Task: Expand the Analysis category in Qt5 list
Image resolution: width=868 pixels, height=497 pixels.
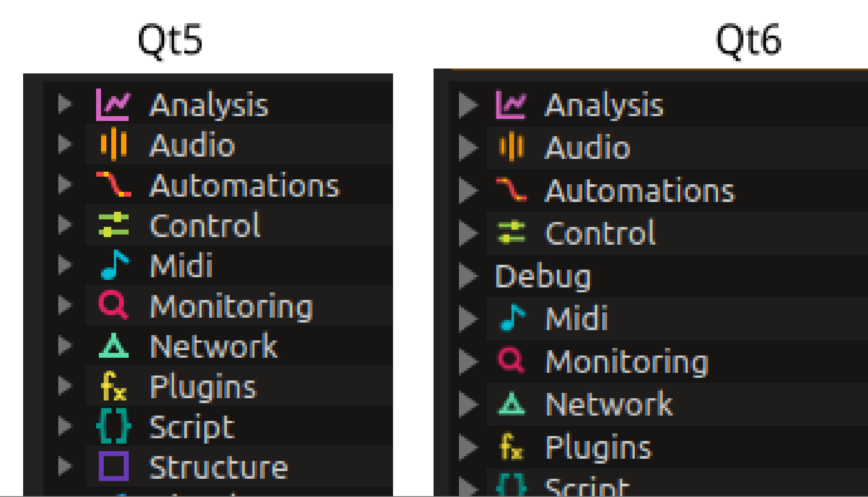Action: [65, 104]
